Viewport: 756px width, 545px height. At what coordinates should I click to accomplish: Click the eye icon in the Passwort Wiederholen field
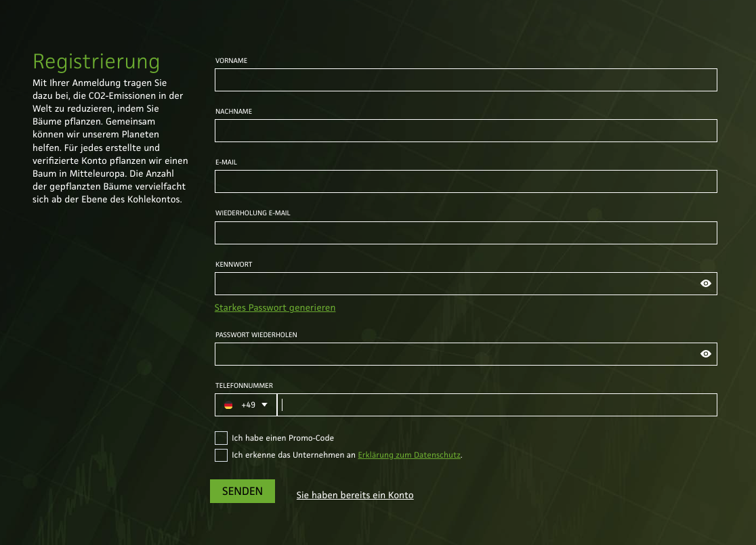(705, 353)
